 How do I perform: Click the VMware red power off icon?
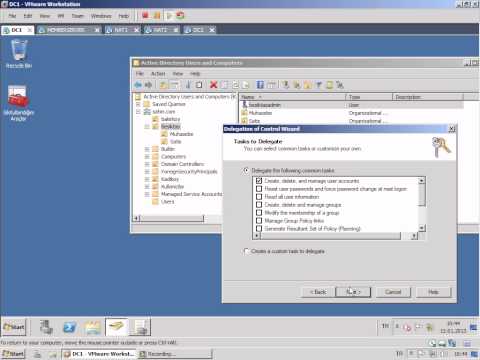point(145,15)
